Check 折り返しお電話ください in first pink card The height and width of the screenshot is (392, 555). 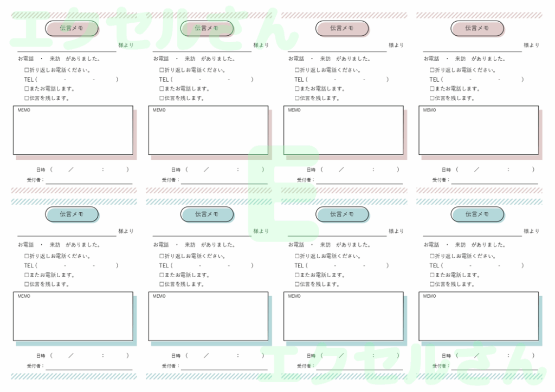(27, 70)
